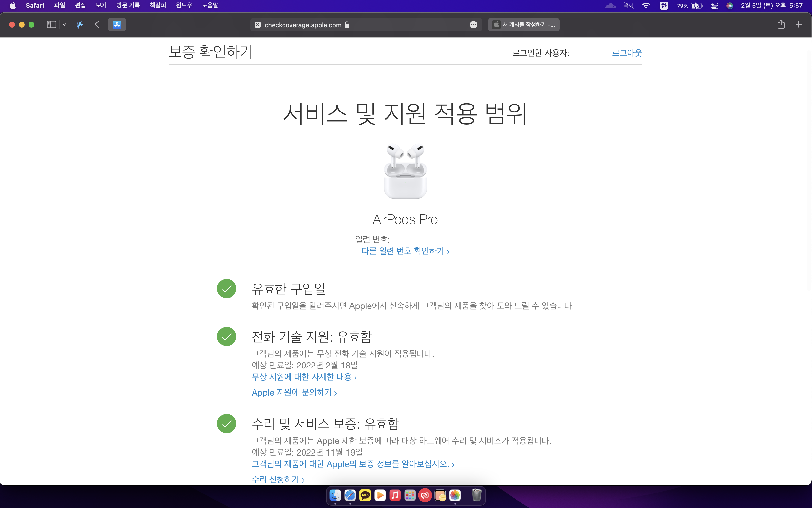Click the 일련 번호: label

372,239
